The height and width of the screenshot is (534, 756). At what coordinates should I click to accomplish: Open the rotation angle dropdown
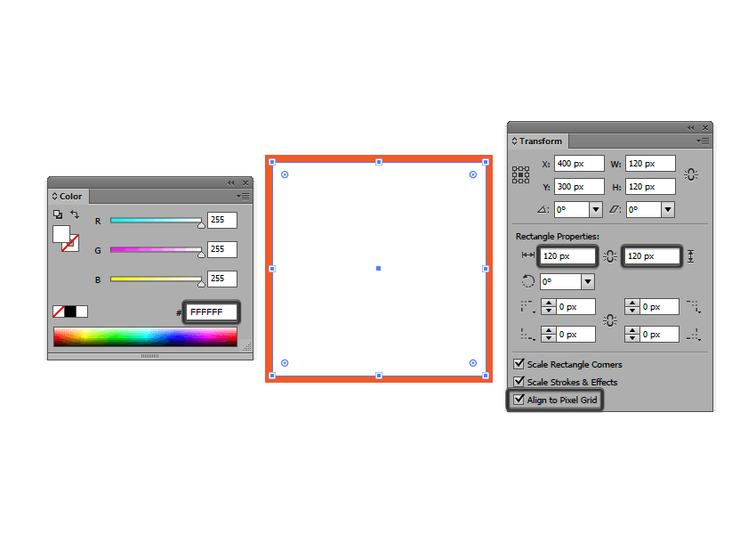(596, 209)
